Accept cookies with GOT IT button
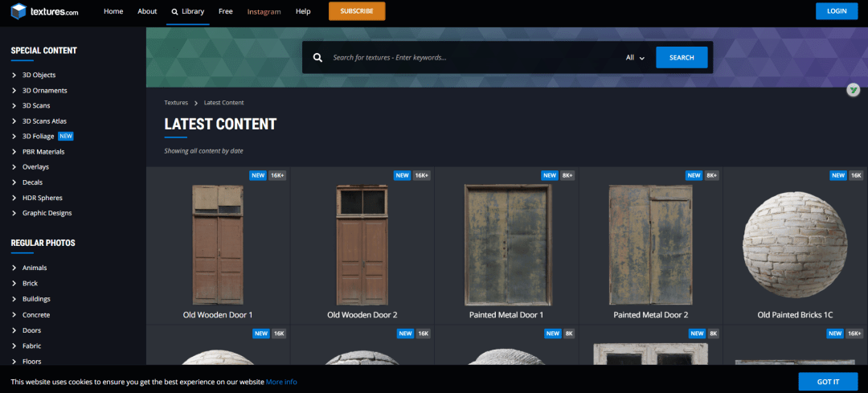Screen dimensions: 868x393 pos(828,382)
